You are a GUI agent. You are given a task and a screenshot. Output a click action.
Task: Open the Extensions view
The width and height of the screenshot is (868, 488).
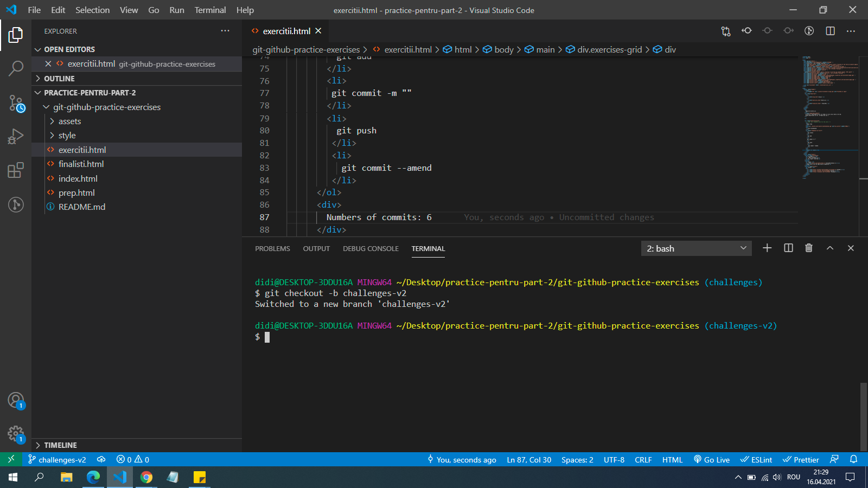[16, 170]
